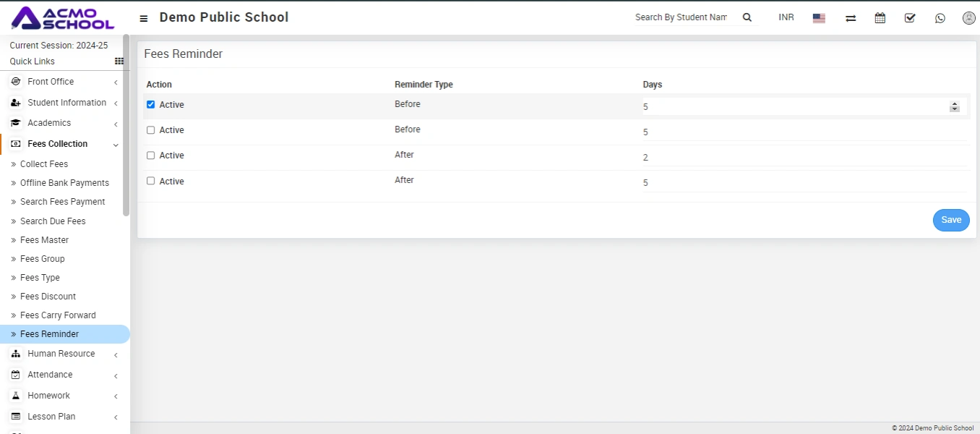Open the language flag selector

[819, 18]
